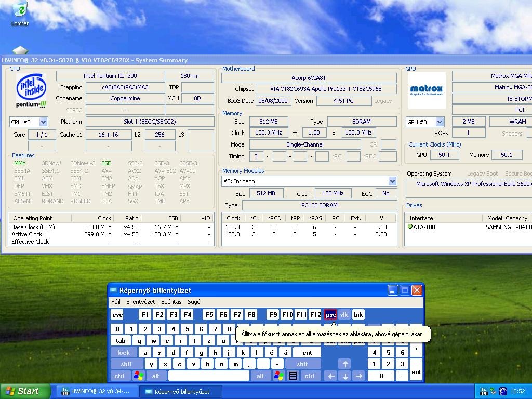Open the Súgó menu

point(194,302)
